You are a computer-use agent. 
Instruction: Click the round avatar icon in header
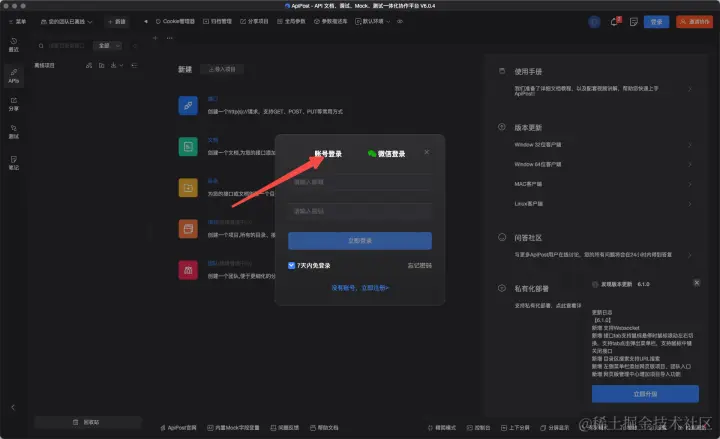(x=594, y=22)
